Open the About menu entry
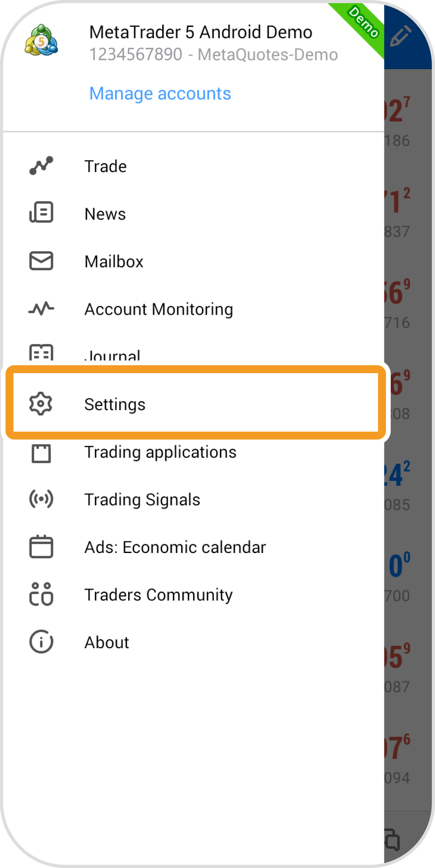 [x=107, y=642]
